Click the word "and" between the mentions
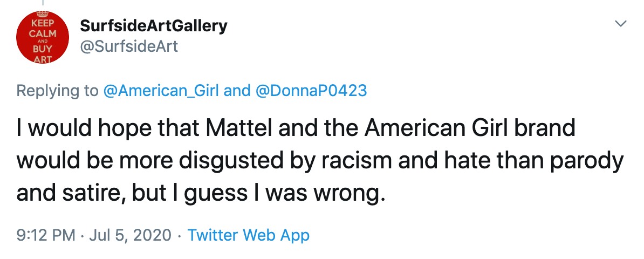Viewport: 644px width, 259px height. (x=237, y=91)
